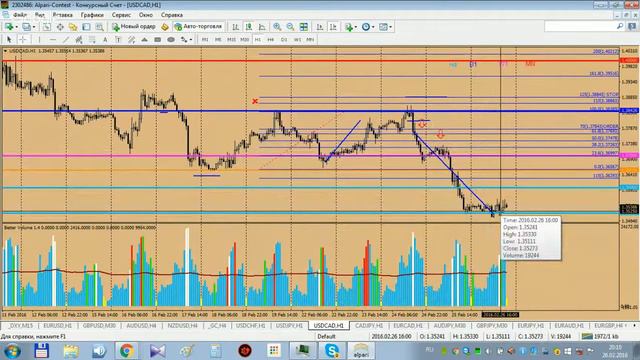
Task: Activate the arrow cursor mode
Action: pos(9,40)
